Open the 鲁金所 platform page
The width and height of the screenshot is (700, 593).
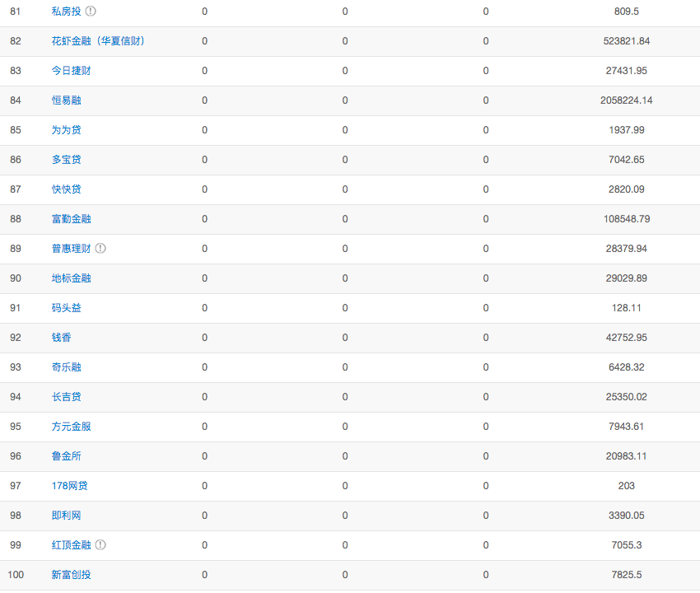[66, 456]
